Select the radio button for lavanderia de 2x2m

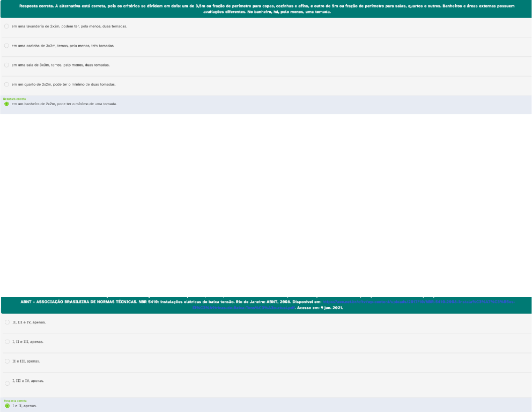(6, 26)
